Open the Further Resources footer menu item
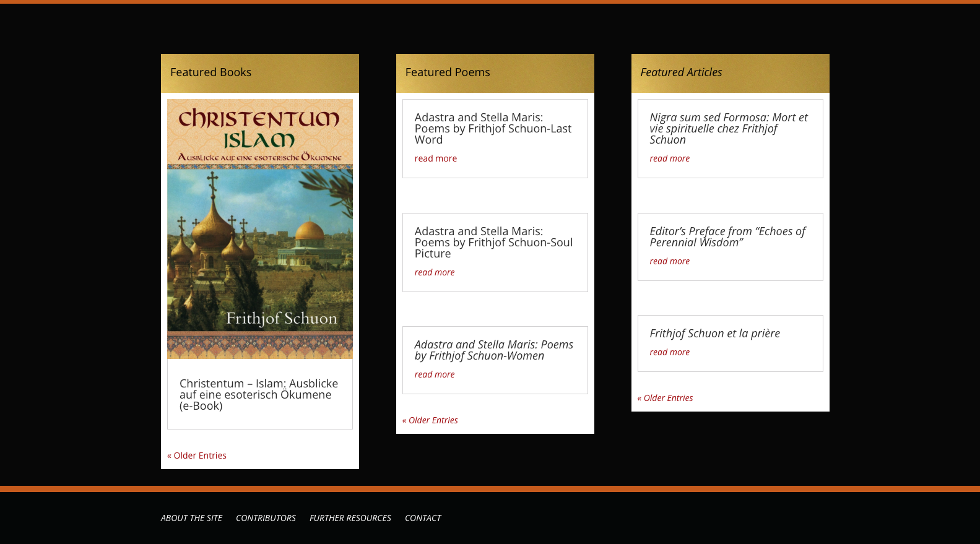980x544 pixels. pos(350,518)
